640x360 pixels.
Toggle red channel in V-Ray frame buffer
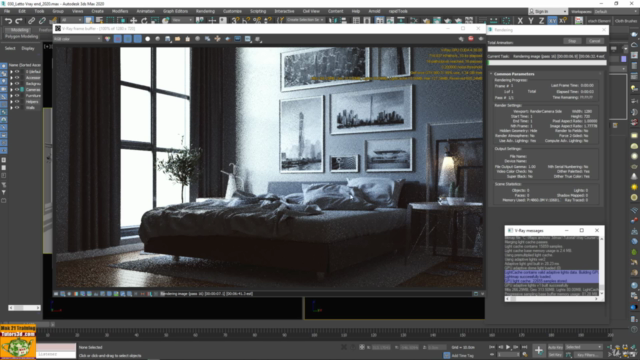[x=118, y=39]
